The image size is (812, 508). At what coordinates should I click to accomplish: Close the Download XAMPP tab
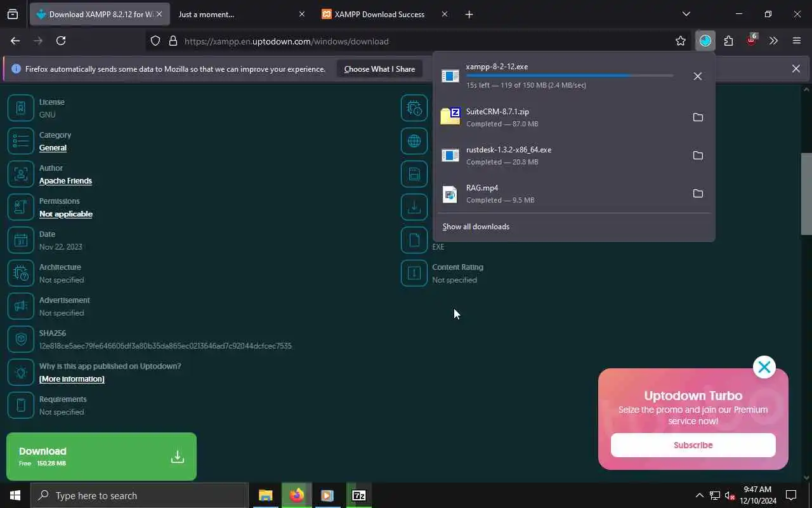tap(159, 14)
